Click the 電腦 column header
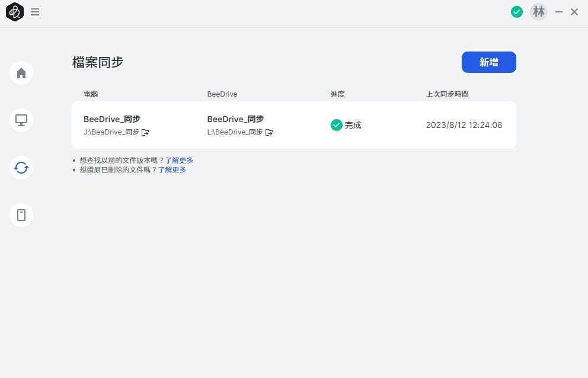Screen dimensions: 588x378 click(91, 94)
